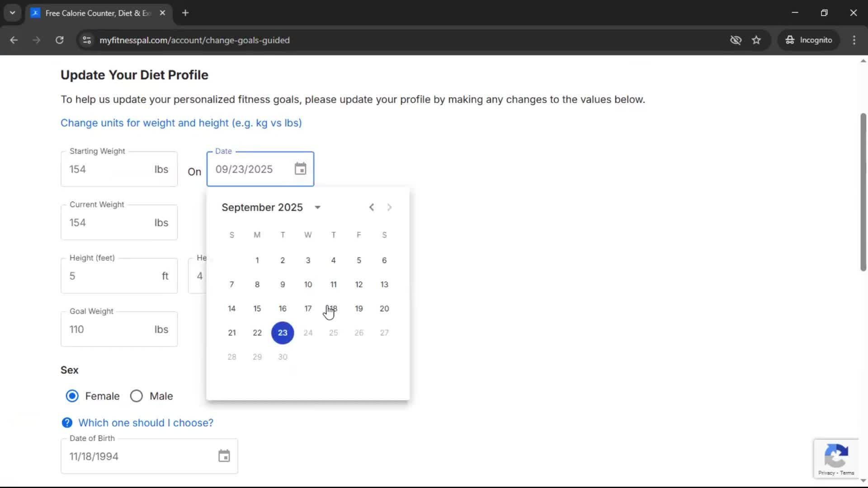The width and height of the screenshot is (868, 488).
Task: Click the third-party cookies blocked eye icon
Action: point(736,40)
